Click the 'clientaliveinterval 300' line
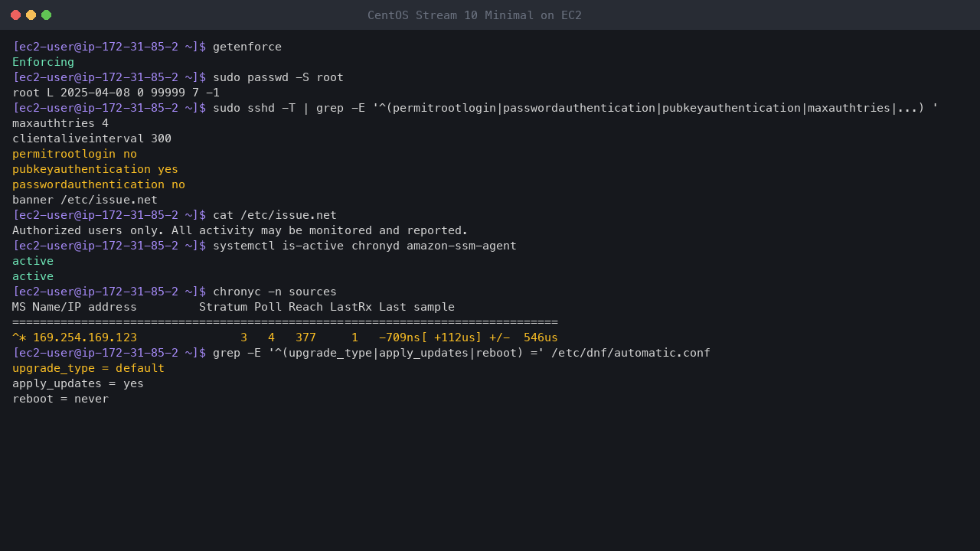The height and width of the screenshot is (551, 980). tap(92, 139)
